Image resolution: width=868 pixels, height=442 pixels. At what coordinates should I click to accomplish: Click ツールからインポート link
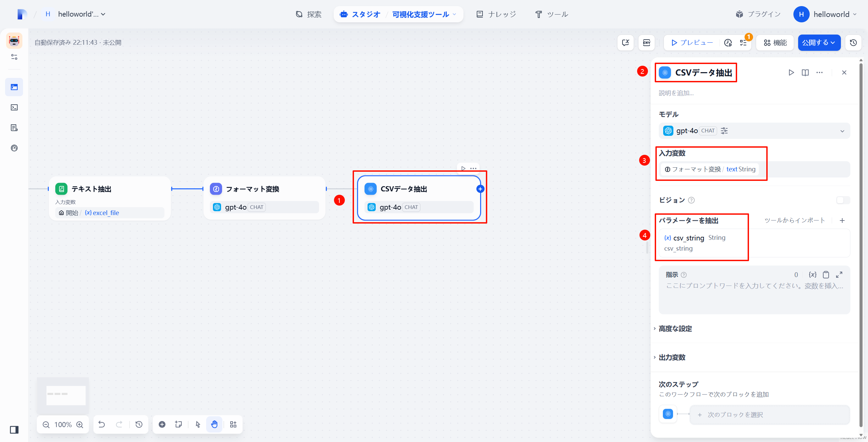pyautogui.click(x=794, y=220)
